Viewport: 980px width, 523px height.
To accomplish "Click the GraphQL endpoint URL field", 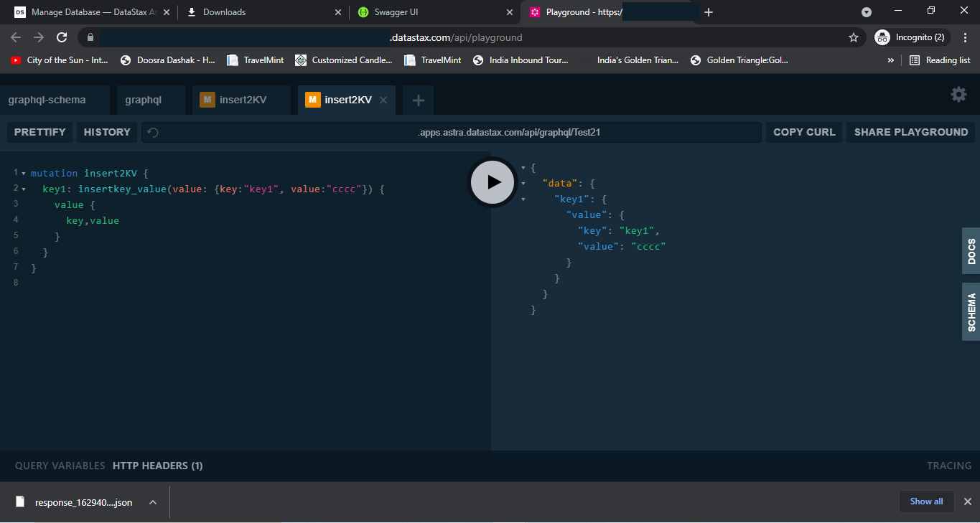I will pos(510,131).
